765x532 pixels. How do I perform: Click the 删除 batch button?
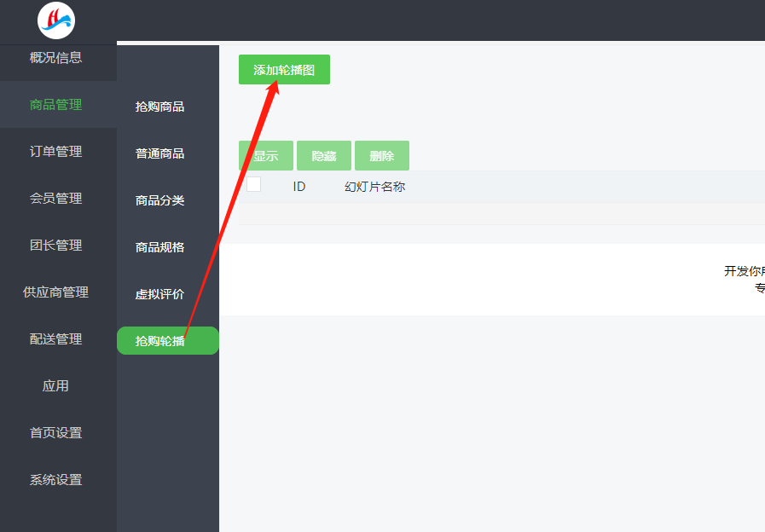(x=382, y=155)
